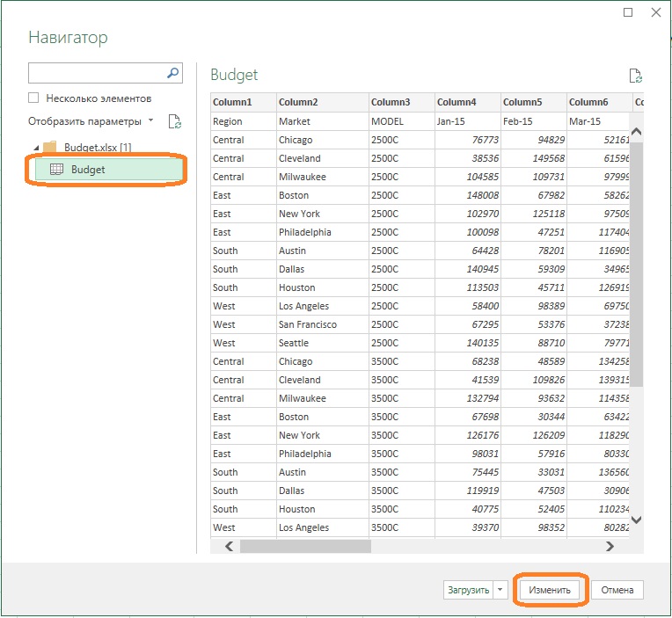This screenshot has width=672, height=618.
Task: Click the value 76773
Action: pyautogui.click(x=486, y=140)
